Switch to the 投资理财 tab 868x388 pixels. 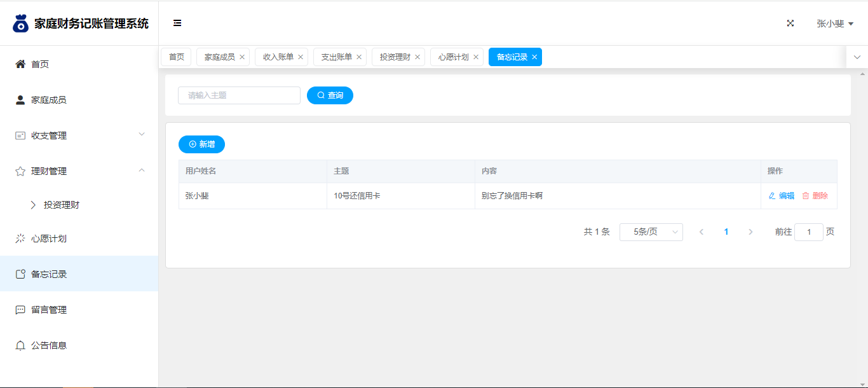pyautogui.click(x=395, y=57)
